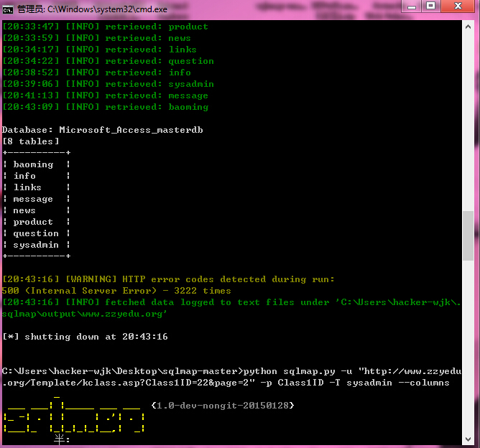Click 'retrieved: message' log line
Viewport: 480px width, 448px height.
click(106, 95)
